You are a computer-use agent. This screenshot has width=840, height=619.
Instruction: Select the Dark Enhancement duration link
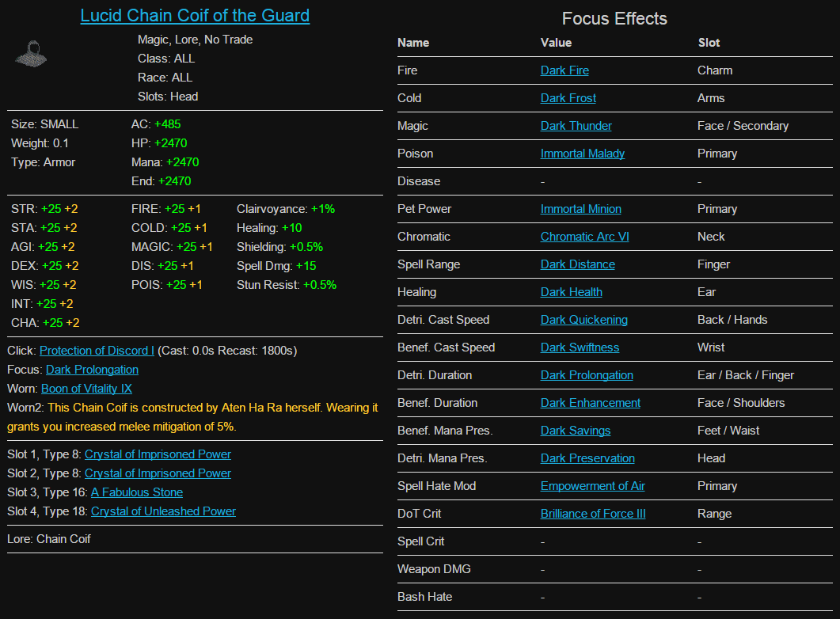coord(591,403)
